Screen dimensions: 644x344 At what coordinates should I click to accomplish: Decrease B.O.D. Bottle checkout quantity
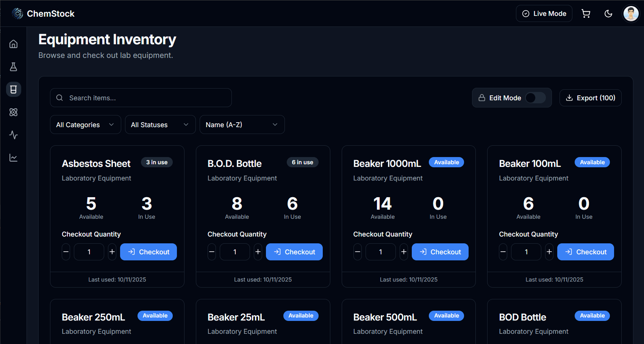pyautogui.click(x=212, y=252)
